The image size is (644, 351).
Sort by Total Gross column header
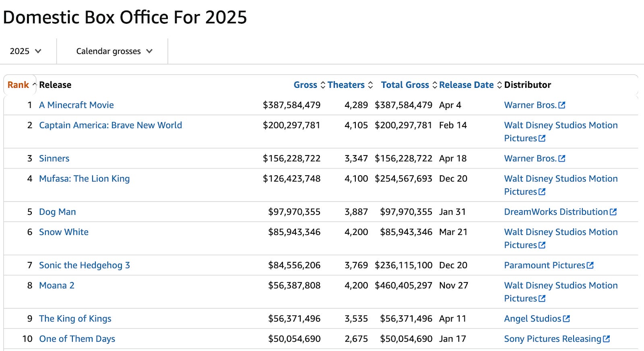click(x=409, y=85)
